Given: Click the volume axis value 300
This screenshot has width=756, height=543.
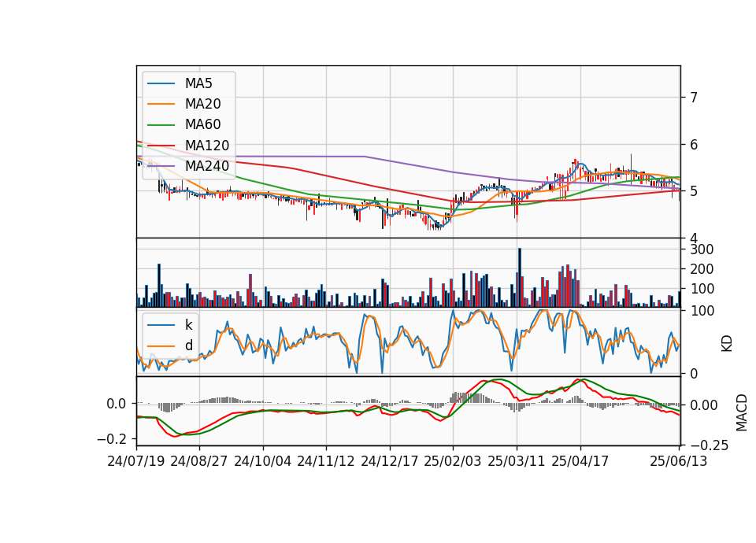Looking at the screenshot, I should click(702, 249).
